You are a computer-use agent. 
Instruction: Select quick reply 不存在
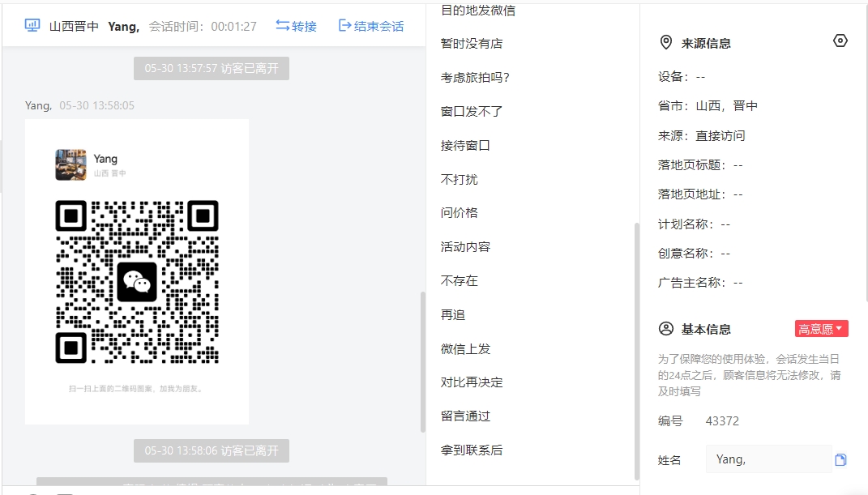pos(459,280)
